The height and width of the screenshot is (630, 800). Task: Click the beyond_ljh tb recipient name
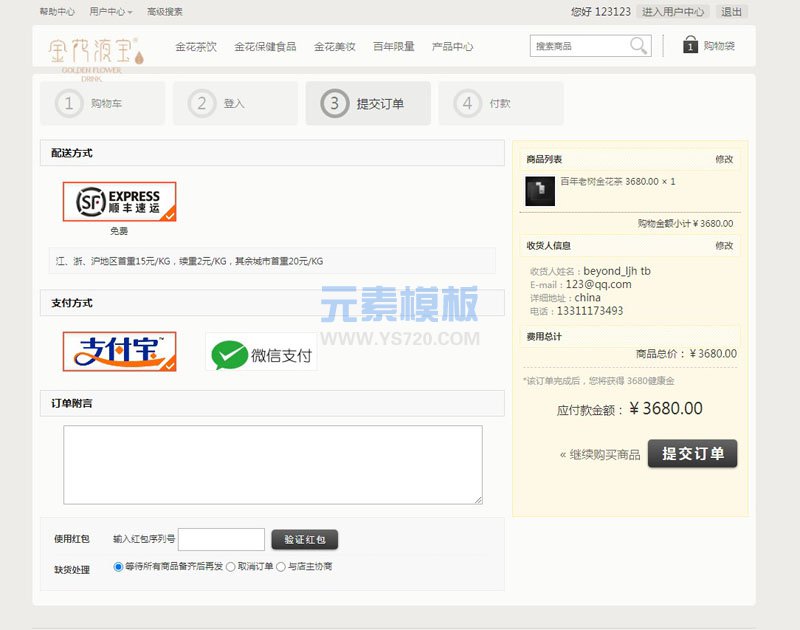click(x=617, y=271)
